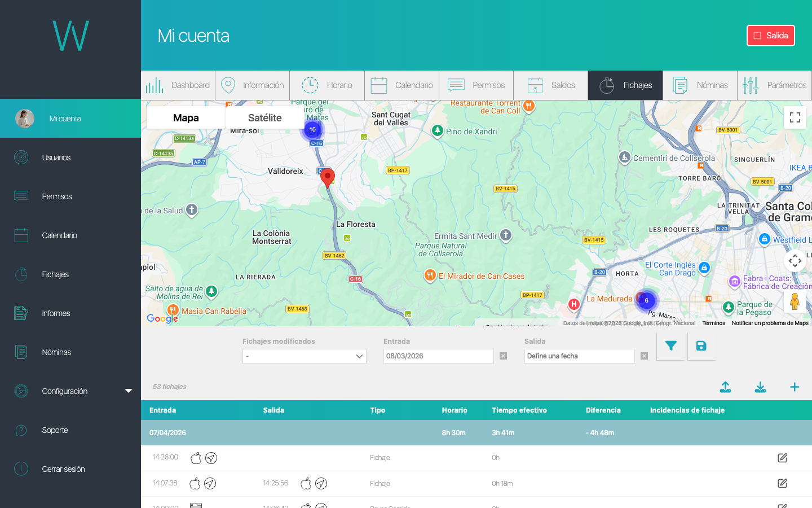Switch to the Información tab
The width and height of the screenshot is (812, 508).
253,85
